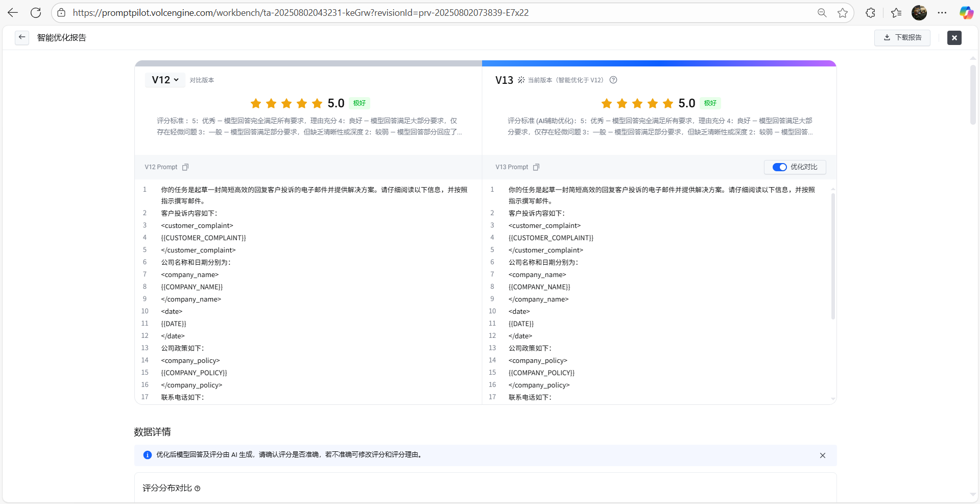Reload the page with the refresh icon
Screen dimensions: 980x504
pyautogui.click(x=36, y=13)
